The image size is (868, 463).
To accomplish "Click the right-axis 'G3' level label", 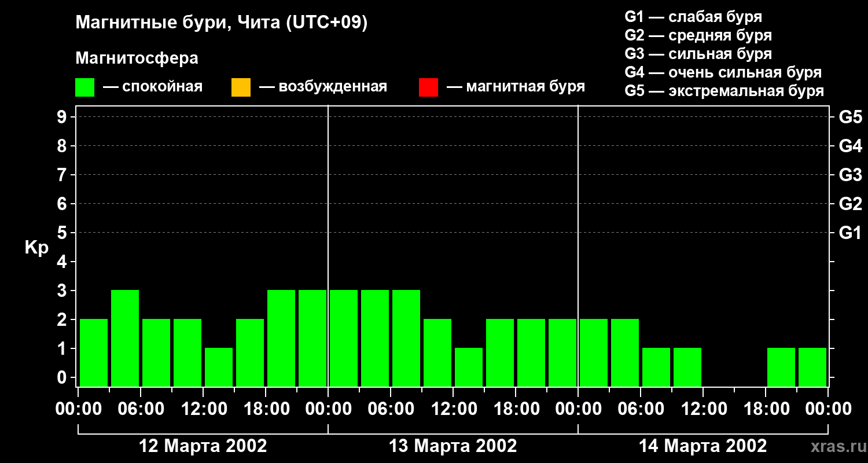I will click(x=850, y=175).
